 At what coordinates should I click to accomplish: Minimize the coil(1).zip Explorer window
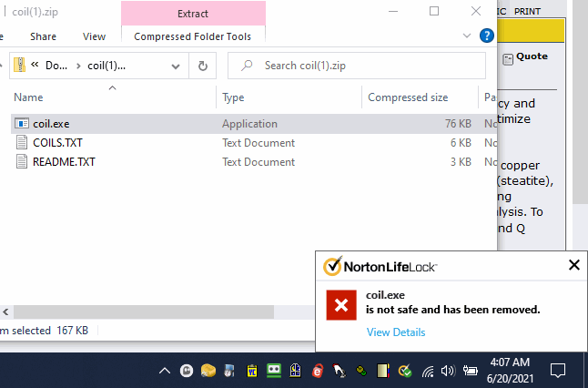(x=393, y=11)
